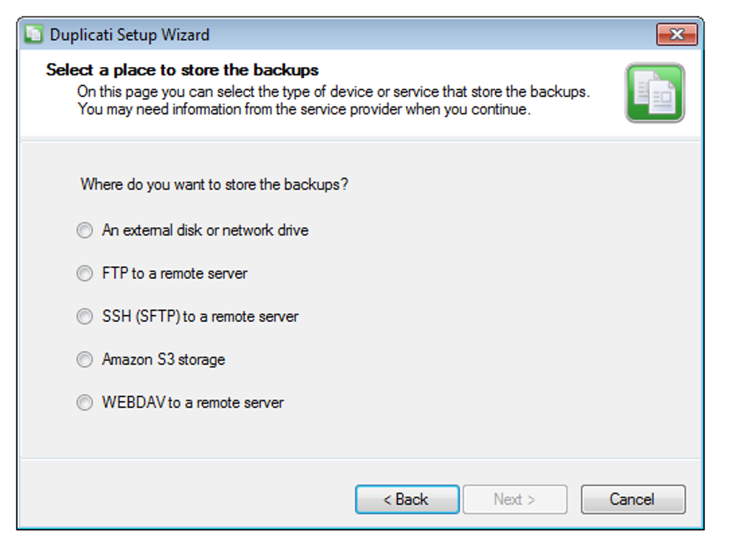Click the Duplicati icon in the title bar

[34, 35]
